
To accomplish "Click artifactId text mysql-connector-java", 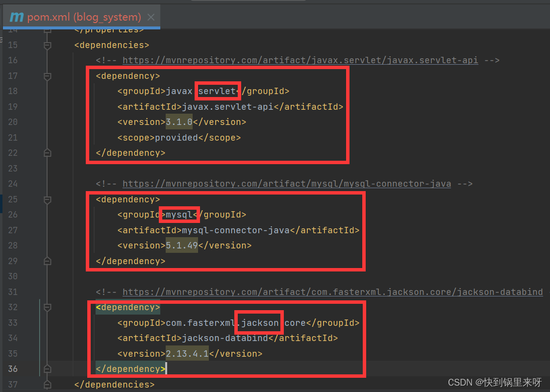I will click(235, 230).
